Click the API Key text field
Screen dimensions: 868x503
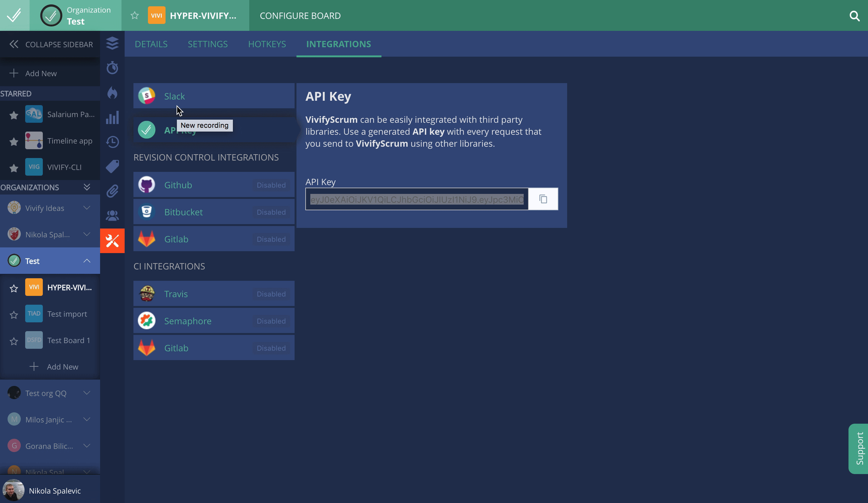click(x=417, y=199)
